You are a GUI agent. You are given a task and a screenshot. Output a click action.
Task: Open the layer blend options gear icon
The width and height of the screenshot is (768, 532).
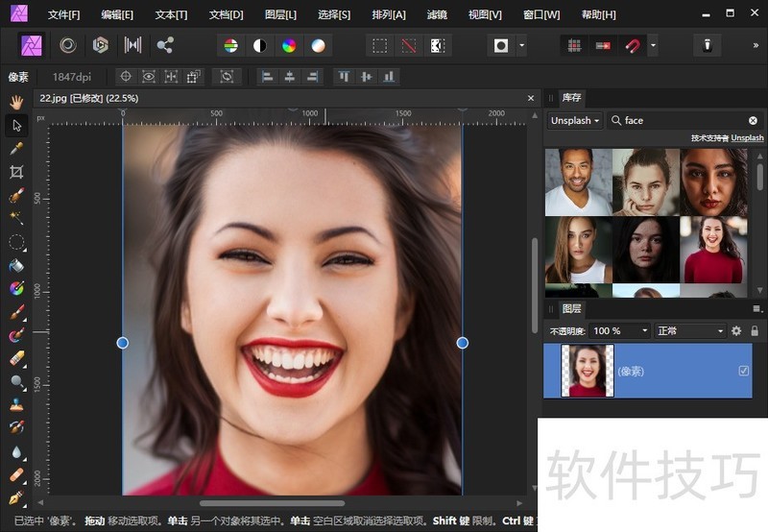[x=736, y=331]
